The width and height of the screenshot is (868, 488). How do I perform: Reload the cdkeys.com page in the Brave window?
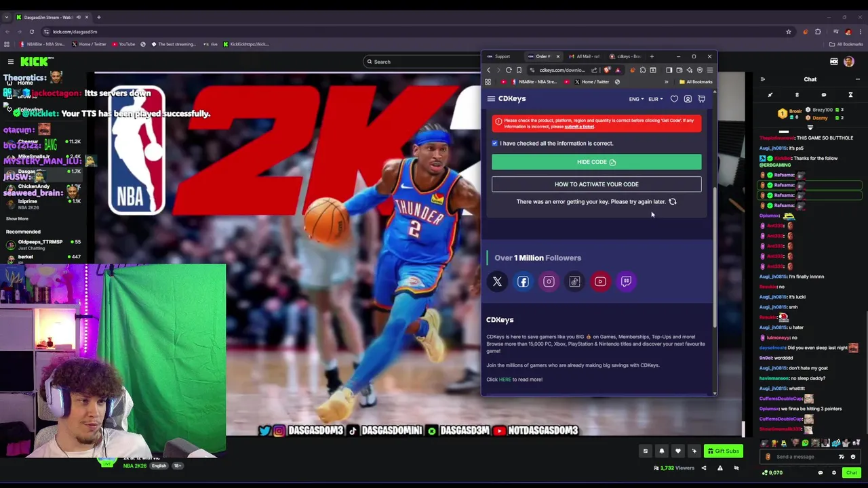tap(509, 70)
